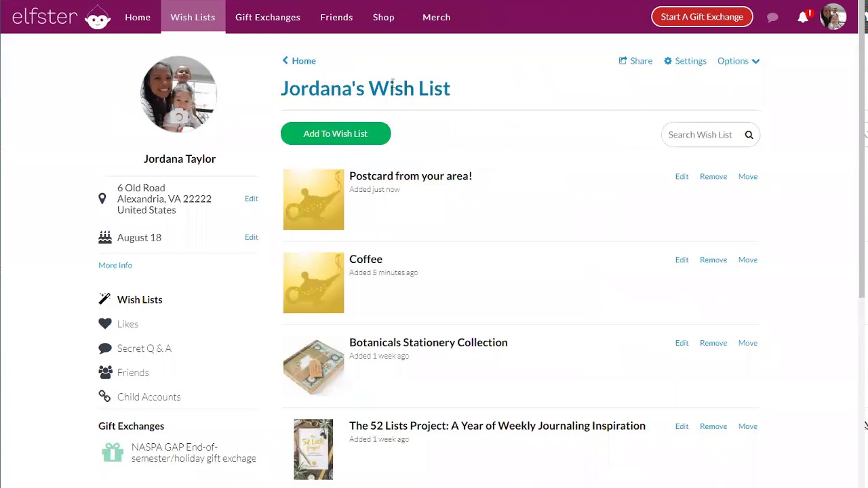Screen dimensions: 868x488
Task: Click the Search Wish List field
Action: pos(701,135)
